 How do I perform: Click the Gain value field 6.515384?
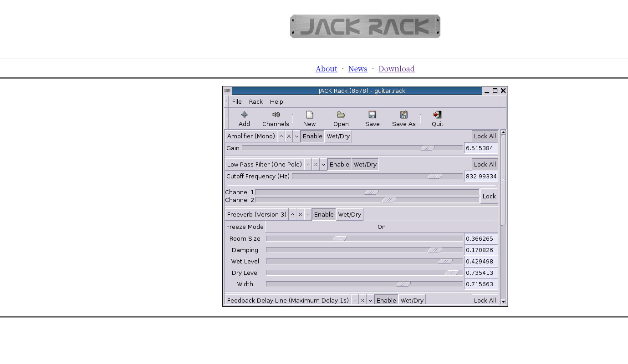click(481, 148)
